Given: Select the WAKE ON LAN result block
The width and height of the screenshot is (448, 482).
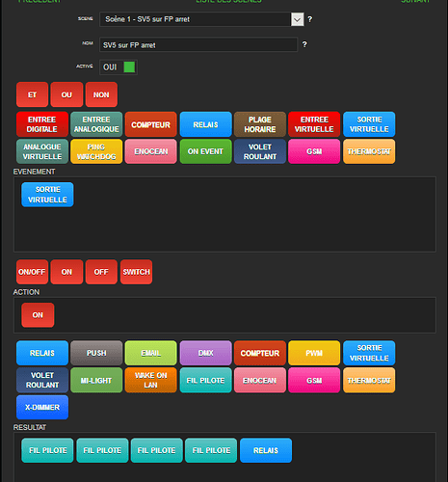Looking at the screenshot, I should tap(151, 380).
